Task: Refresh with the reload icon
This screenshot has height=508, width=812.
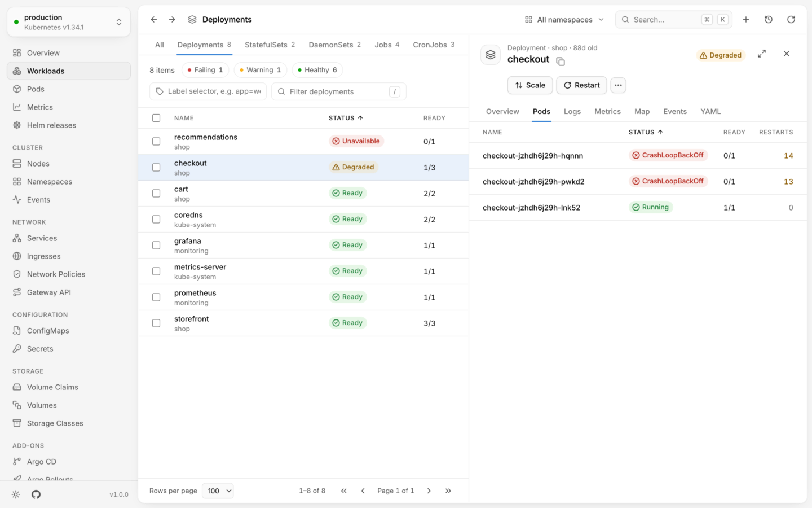Action: click(791, 20)
